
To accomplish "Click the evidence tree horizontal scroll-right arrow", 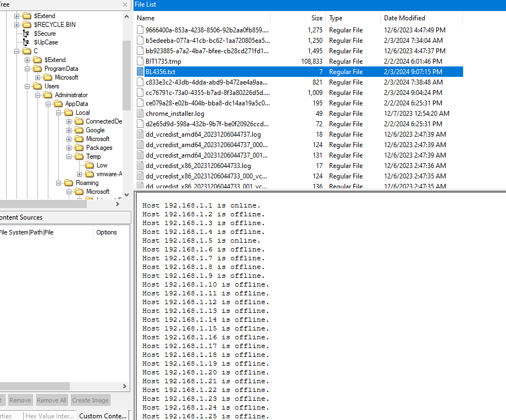I will 118,204.
